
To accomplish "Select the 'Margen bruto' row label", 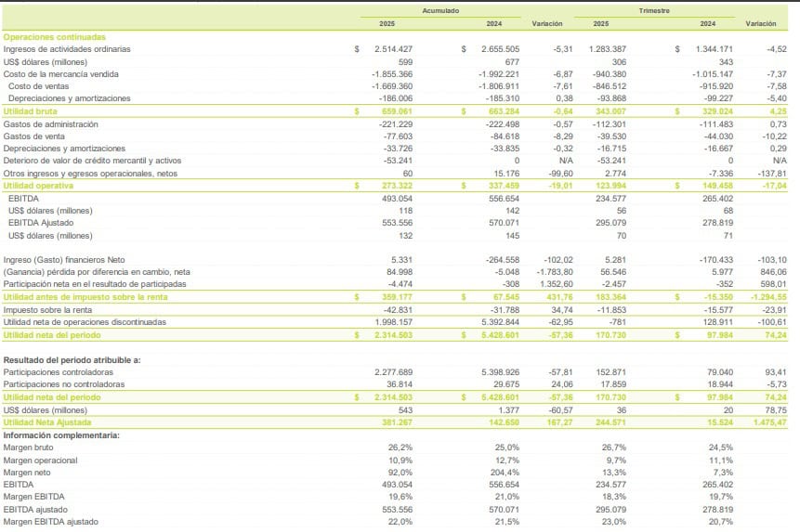I will (x=28, y=448).
